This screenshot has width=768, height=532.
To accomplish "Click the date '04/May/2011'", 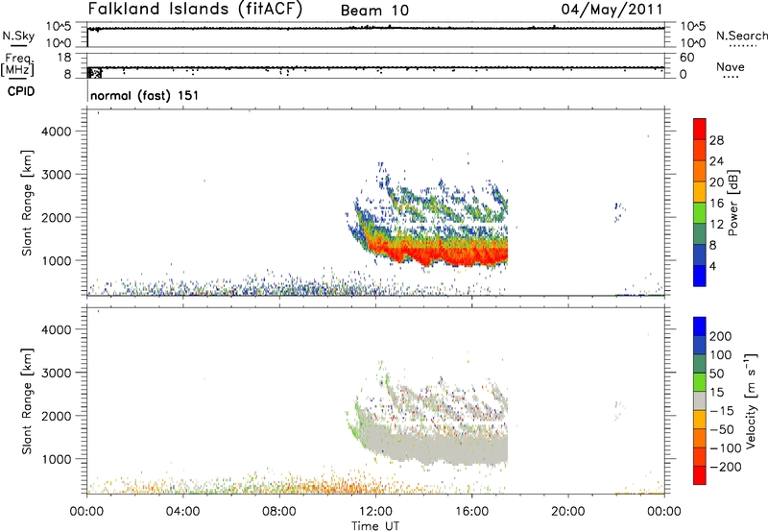I will pos(612,10).
